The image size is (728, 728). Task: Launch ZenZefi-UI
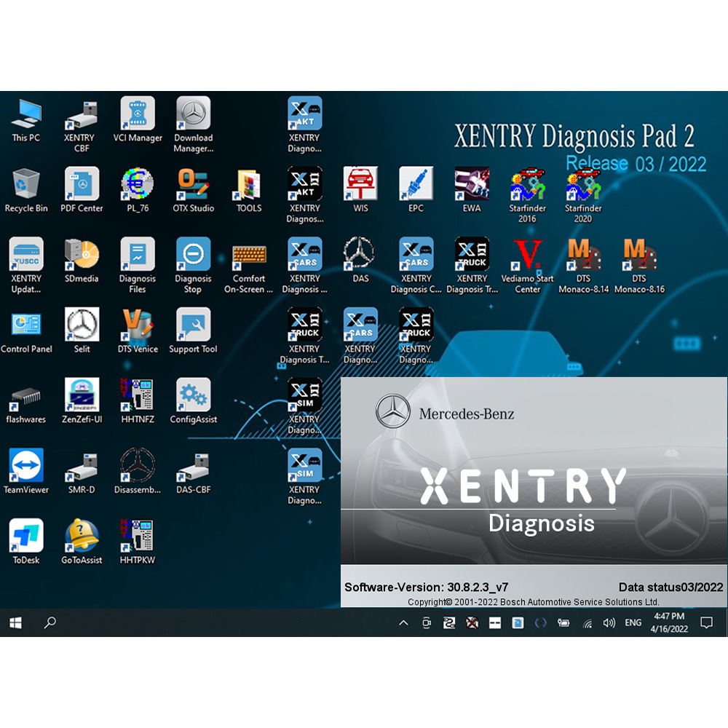82,400
